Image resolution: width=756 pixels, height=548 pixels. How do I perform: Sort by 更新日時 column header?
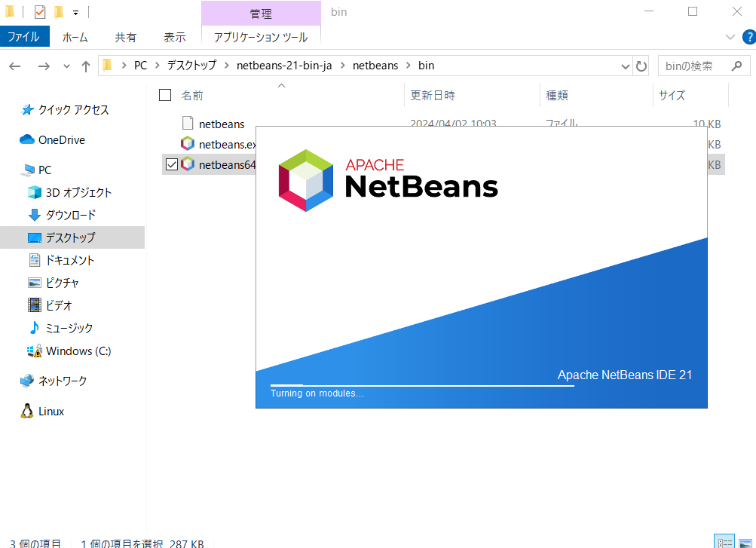(x=433, y=96)
